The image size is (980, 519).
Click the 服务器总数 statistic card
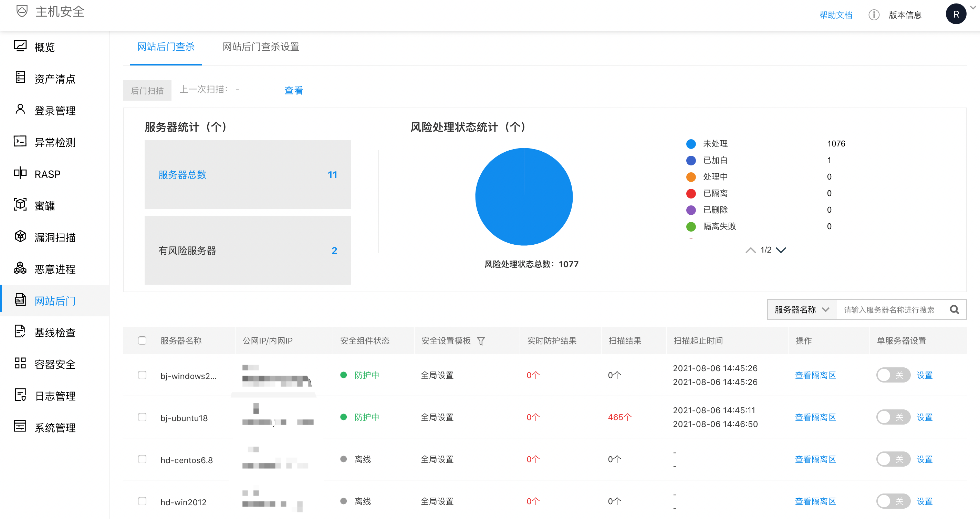click(248, 174)
